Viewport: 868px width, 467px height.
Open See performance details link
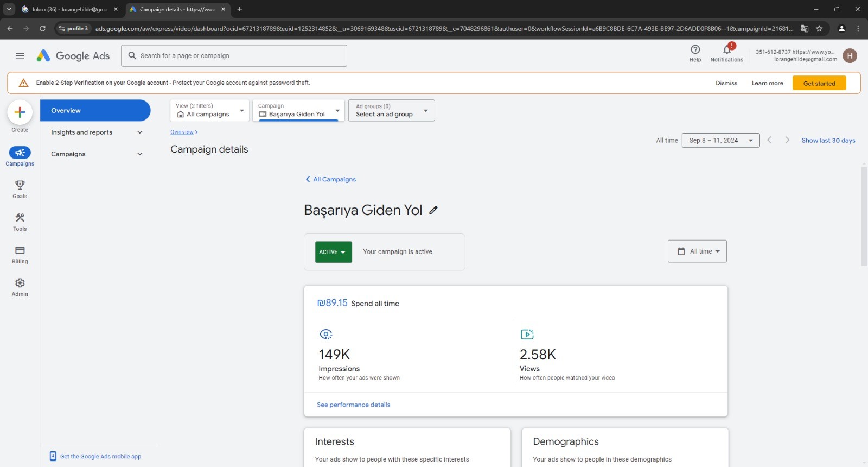353,405
